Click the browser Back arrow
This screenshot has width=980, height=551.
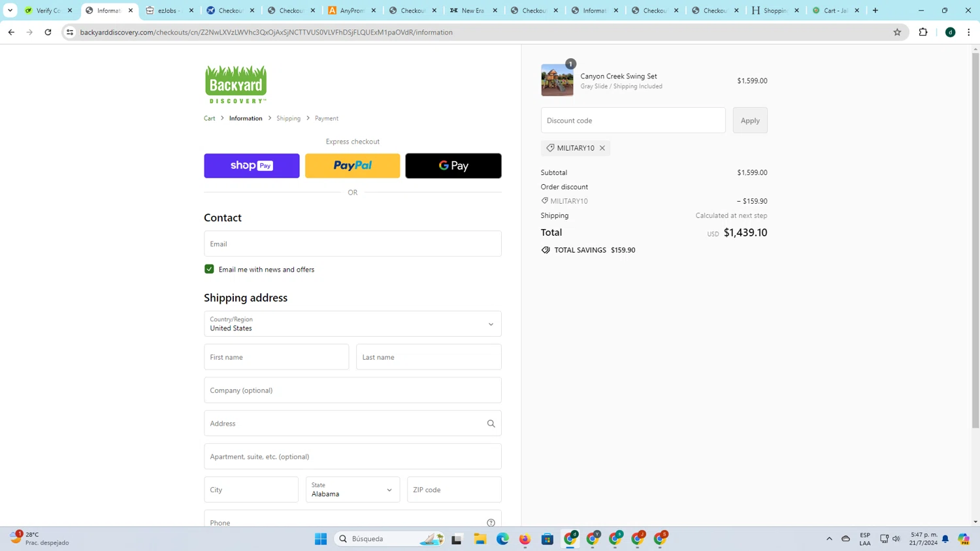[x=11, y=32]
